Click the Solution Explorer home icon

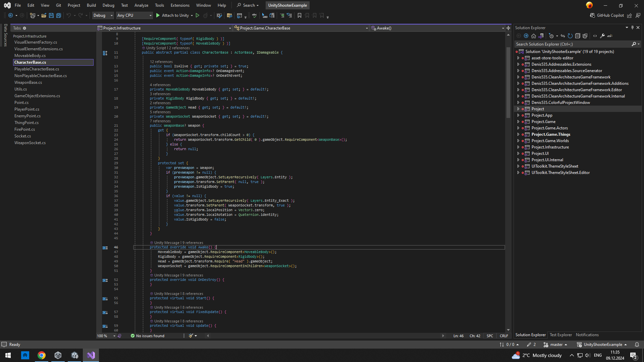coord(534,36)
